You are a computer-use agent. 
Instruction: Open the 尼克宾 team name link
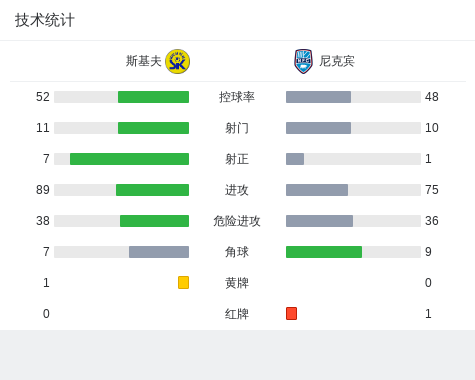(337, 61)
